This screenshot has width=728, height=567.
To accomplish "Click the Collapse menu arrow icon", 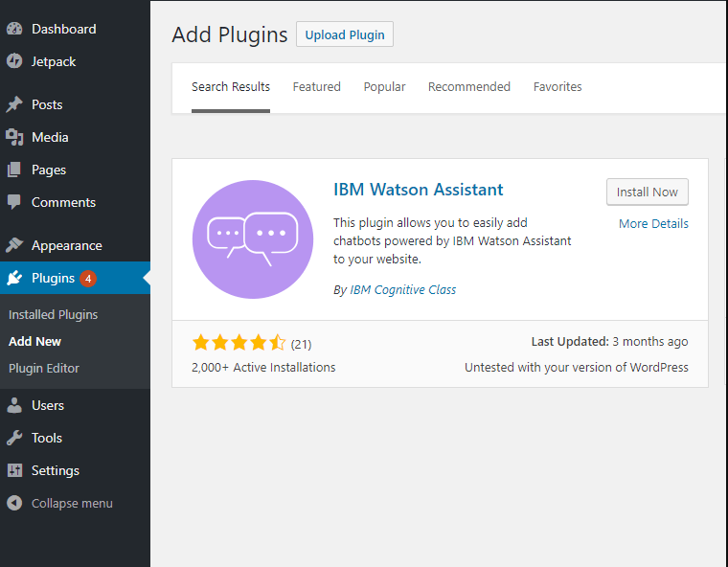I will tap(14, 503).
